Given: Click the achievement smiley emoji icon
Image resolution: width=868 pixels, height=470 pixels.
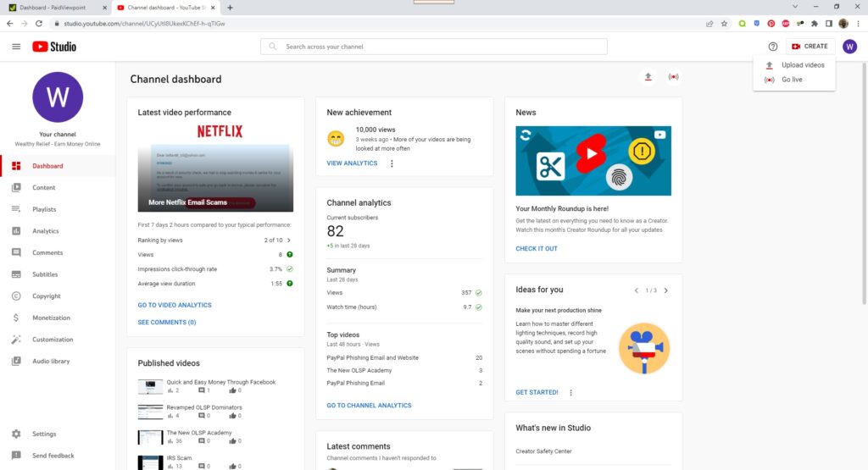Looking at the screenshot, I should 336,139.
